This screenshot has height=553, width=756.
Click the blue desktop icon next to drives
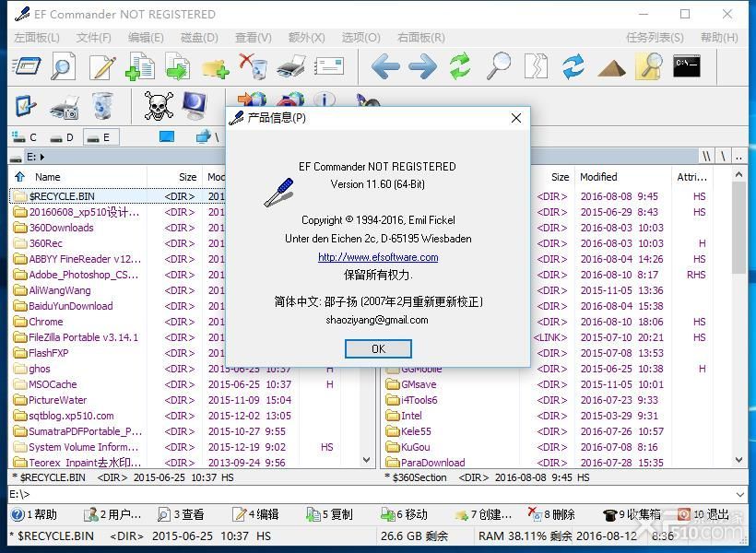167,137
